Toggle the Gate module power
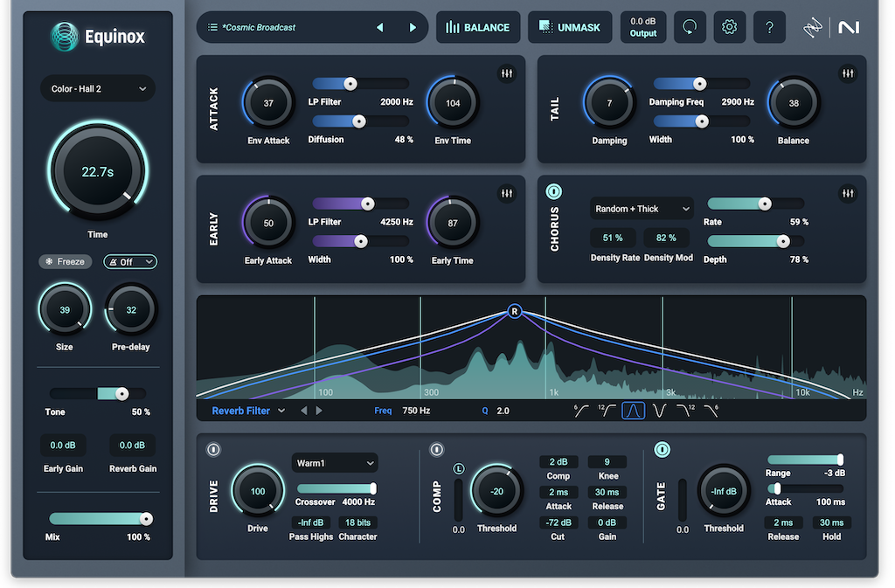The image size is (895, 588). [x=663, y=450]
